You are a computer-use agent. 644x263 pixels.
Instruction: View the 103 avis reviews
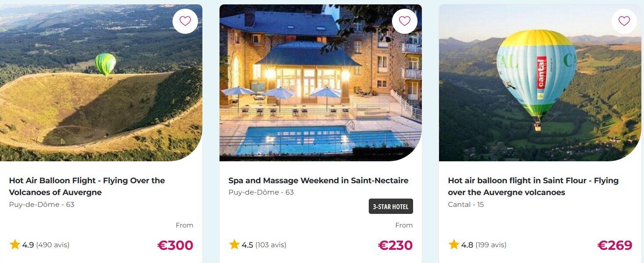(x=271, y=245)
